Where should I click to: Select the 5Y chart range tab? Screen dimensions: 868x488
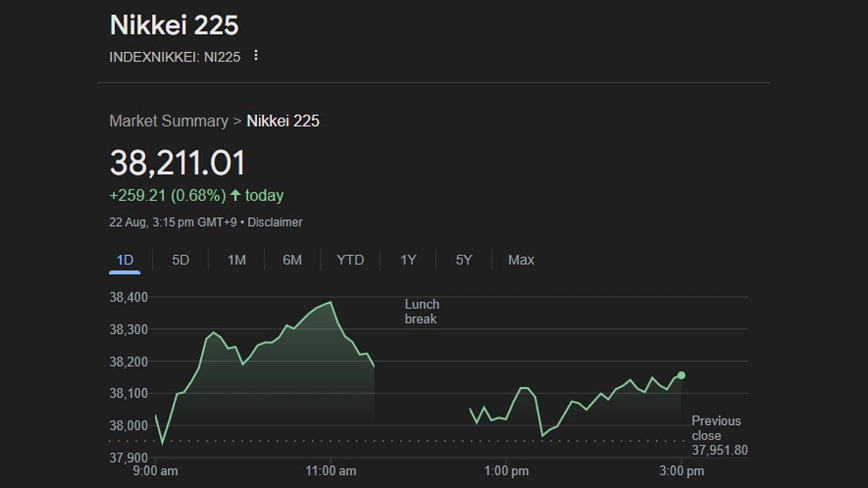[464, 260]
